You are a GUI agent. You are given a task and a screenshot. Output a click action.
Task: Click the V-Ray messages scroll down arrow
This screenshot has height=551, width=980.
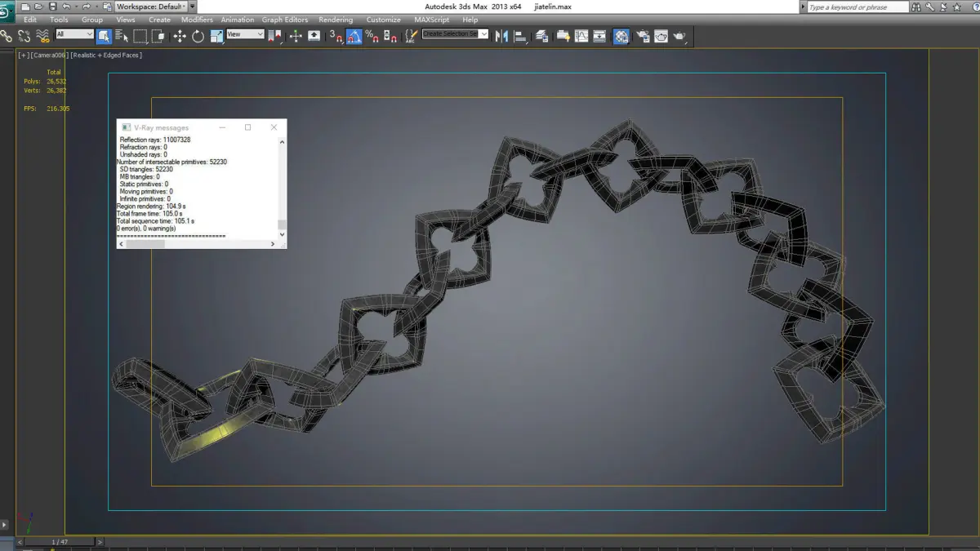pos(283,234)
